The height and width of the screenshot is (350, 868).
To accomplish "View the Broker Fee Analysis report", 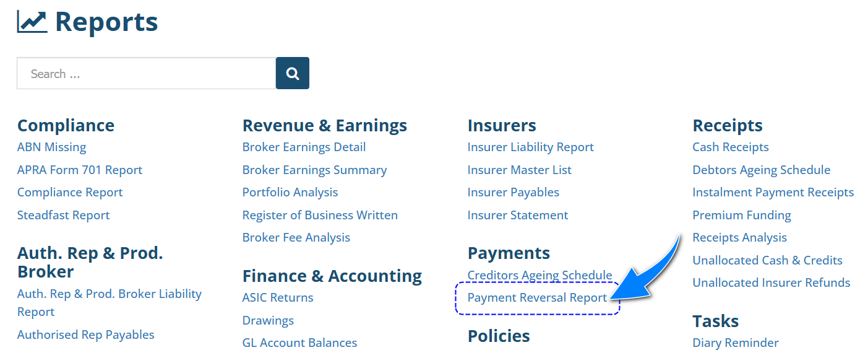I will [296, 237].
